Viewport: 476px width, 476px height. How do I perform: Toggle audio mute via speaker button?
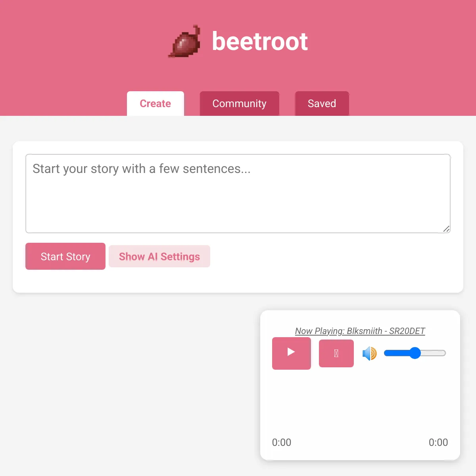369,353
